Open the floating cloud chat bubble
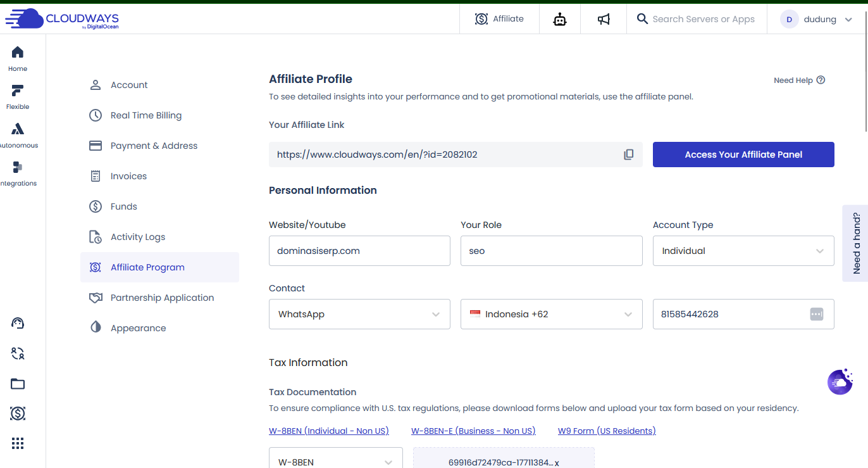The width and height of the screenshot is (868, 468). pos(840,382)
